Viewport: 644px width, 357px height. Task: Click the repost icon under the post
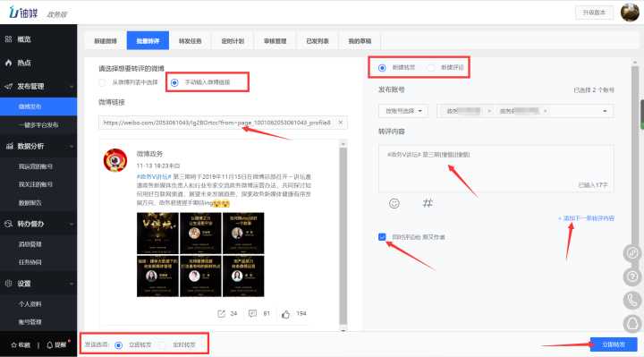pyautogui.click(x=222, y=313)
